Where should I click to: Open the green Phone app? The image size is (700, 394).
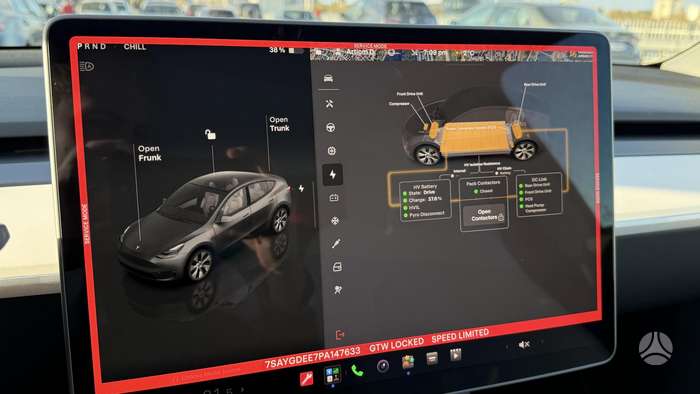tap(357, 370)
